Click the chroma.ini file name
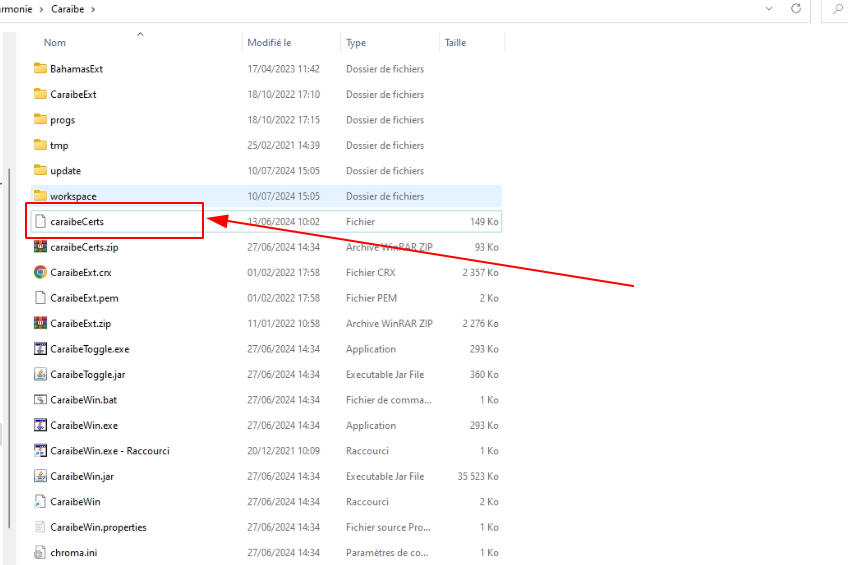The width and height of the screenshot is (848, 565). pyautogui.click(x=74, y=553)
